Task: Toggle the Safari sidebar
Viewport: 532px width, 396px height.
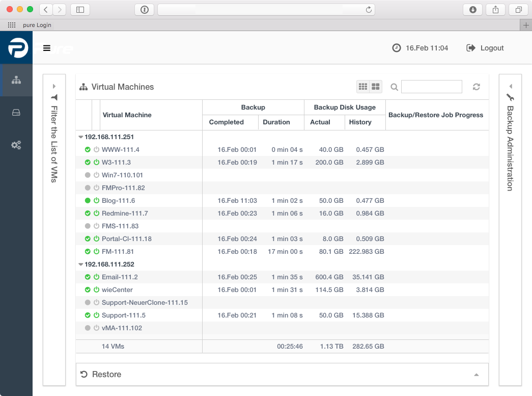Action: point(80,10)
